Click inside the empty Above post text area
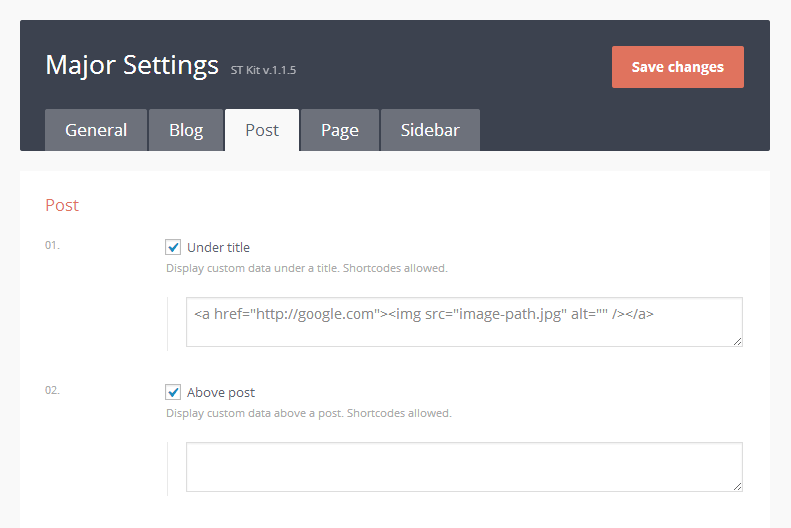The image size is (791, 528). pos(464,467)
